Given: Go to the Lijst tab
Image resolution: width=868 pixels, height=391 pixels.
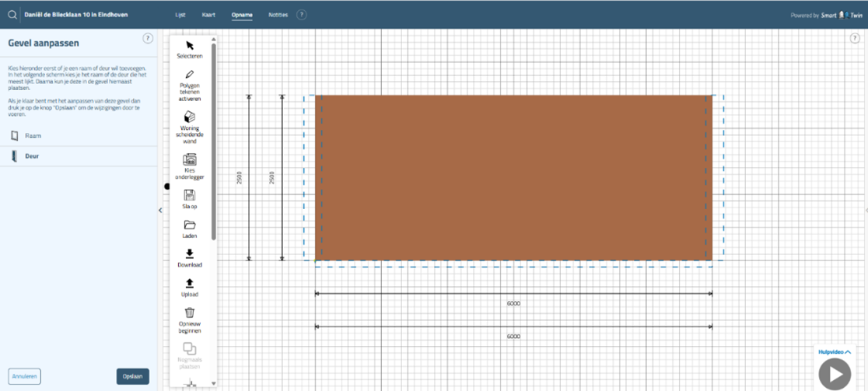Looking at the screenshot, I should [x=180, y=15].
